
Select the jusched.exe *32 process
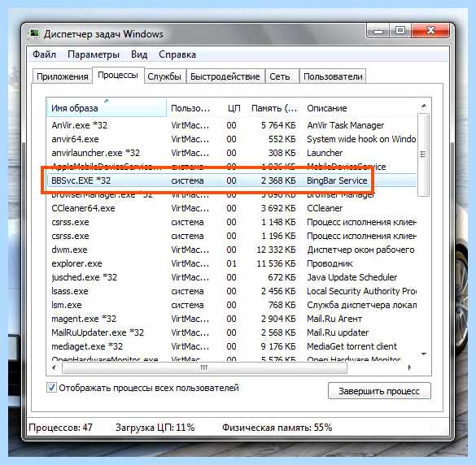pos(232,277)
